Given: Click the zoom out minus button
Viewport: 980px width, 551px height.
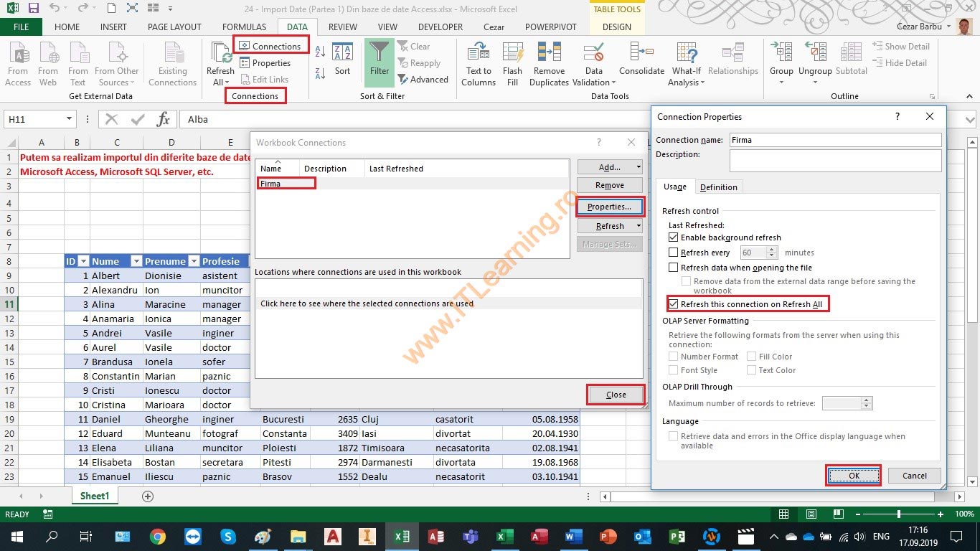Looking at the screenshot, I should pos(857,514).
